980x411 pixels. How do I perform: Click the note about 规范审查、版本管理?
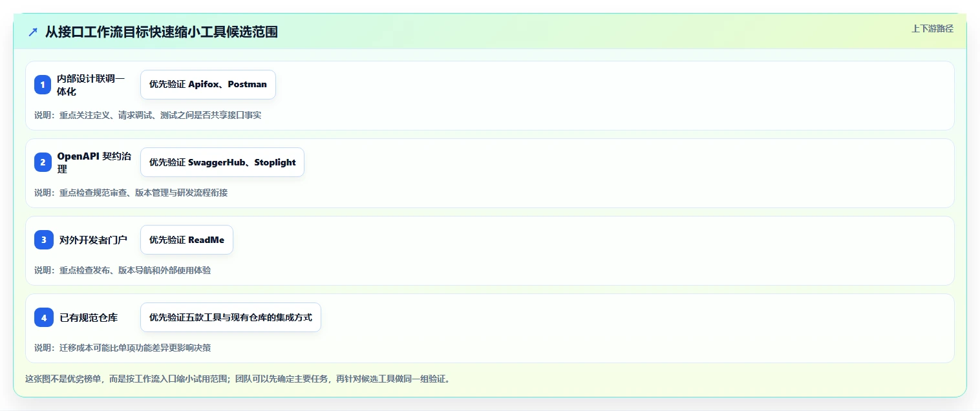pyautogui.click(x=131, y=193)
